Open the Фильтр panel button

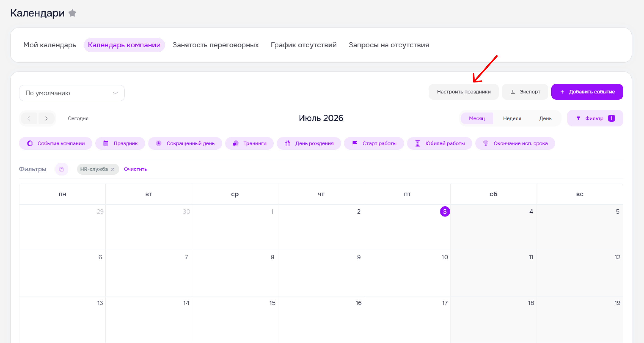[595, 118]
